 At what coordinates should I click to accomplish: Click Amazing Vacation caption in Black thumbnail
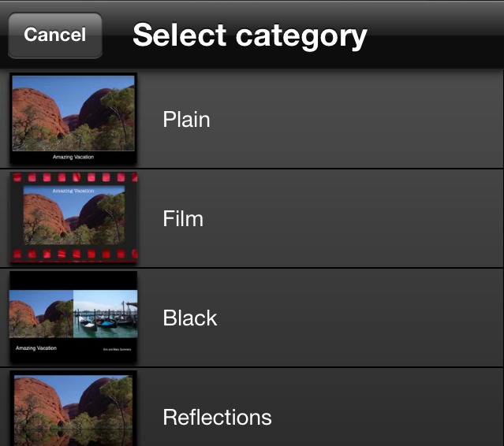36,348
